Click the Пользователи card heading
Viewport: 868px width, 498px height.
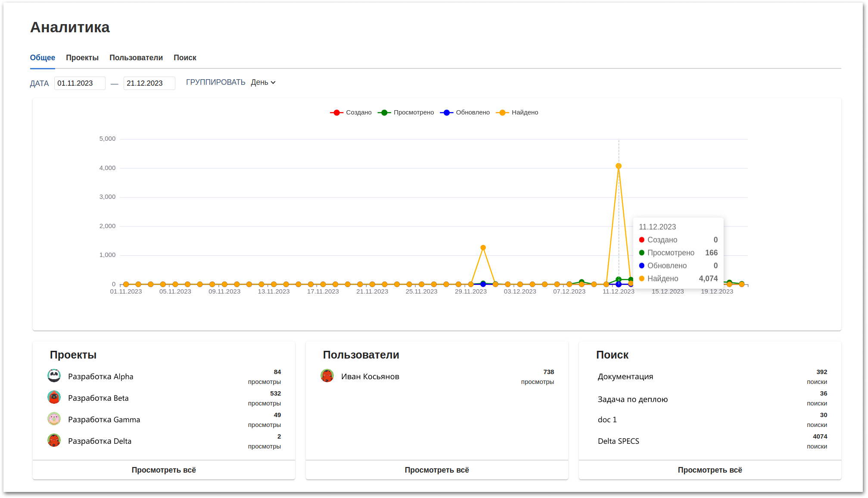[x=361, y=355]
